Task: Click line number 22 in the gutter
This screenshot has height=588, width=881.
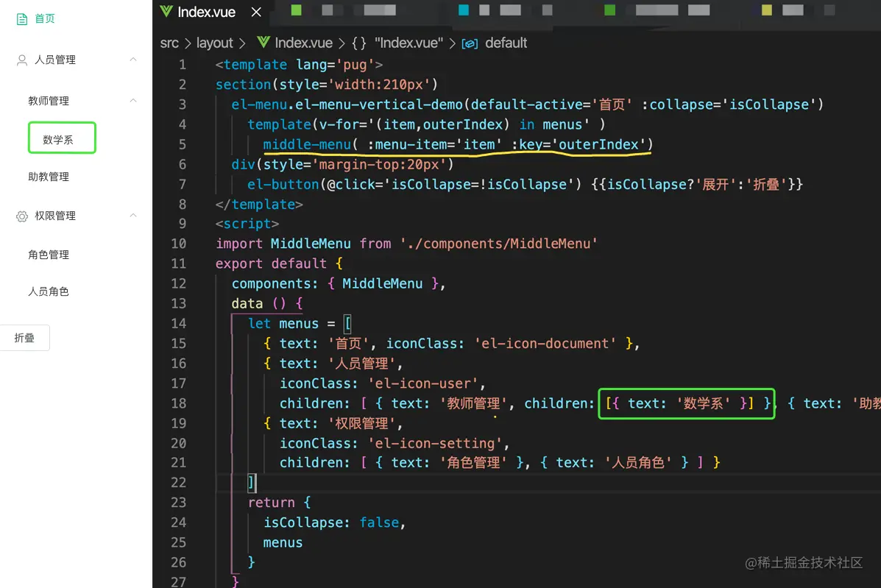Action: 179,483
